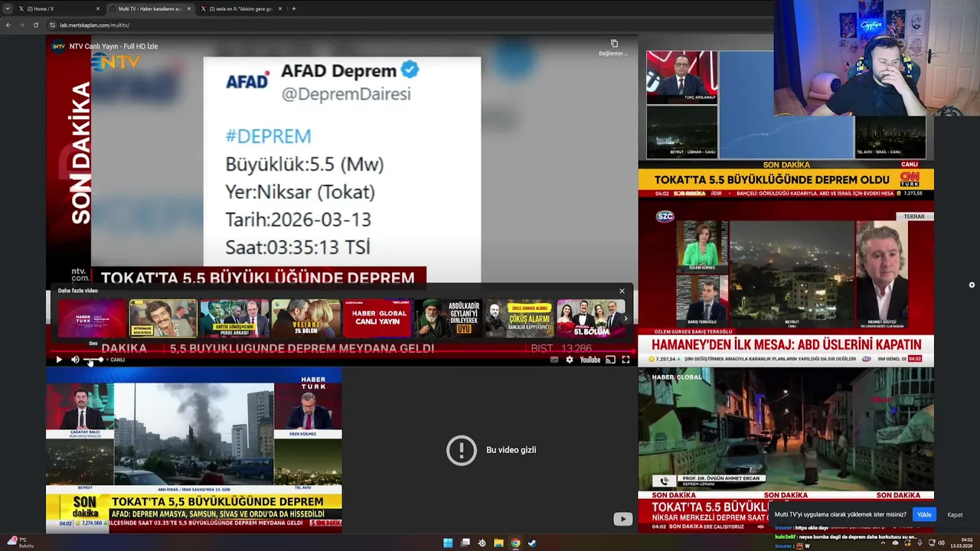Open Haber Global Canlı Yayın thumbnail
980x551 pixels.
coord(377,318)
